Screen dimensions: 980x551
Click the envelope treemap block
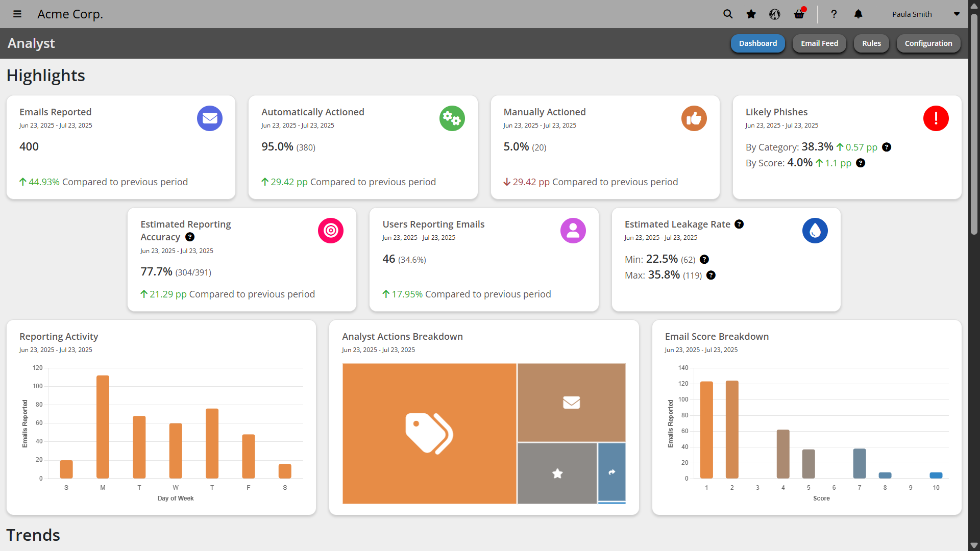(x=571, y=403)
